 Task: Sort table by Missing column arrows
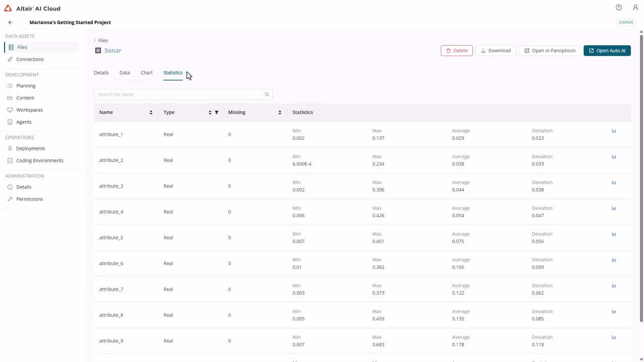pyautogui.click(x=280, y=112)
